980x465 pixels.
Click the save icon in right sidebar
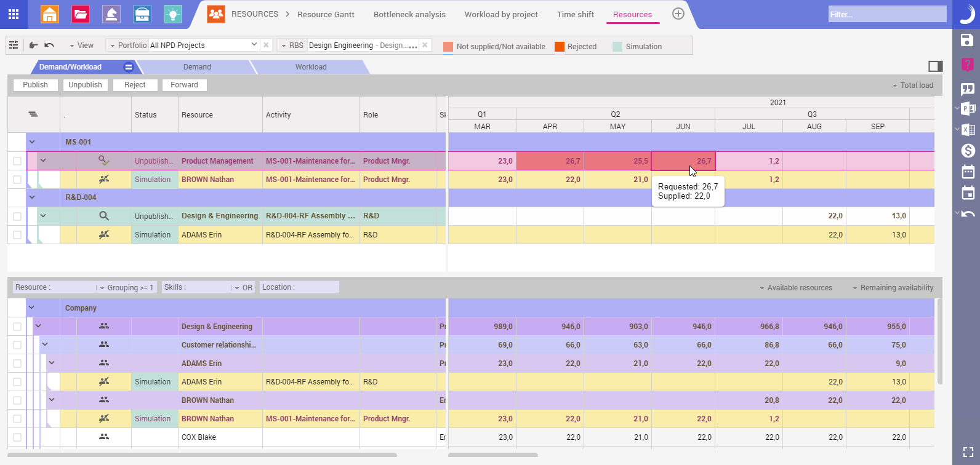click(x=968, y=41)
